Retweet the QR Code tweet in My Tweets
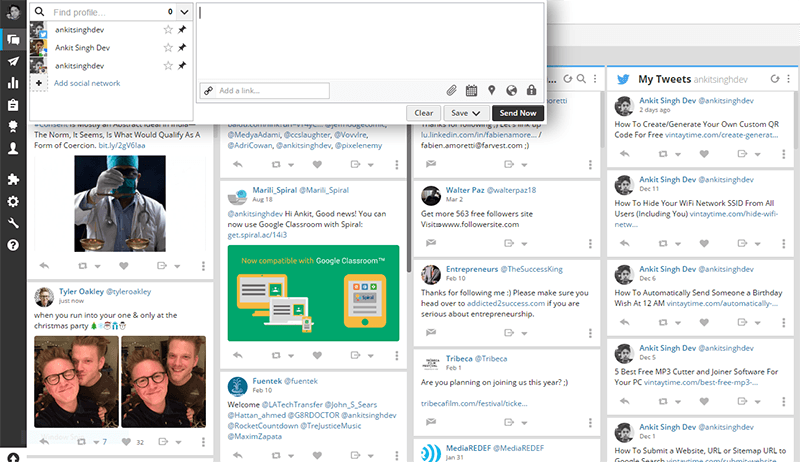 [662, 153]
